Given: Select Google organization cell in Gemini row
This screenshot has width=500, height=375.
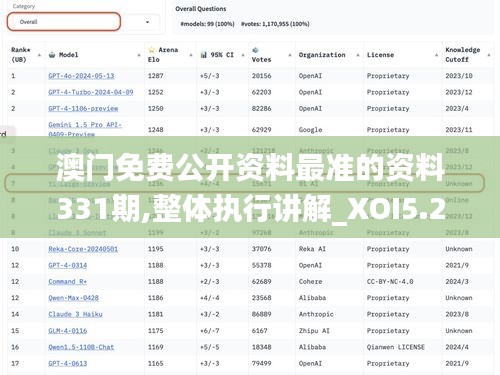Looking at the screenshot, I should coord(310,130).
